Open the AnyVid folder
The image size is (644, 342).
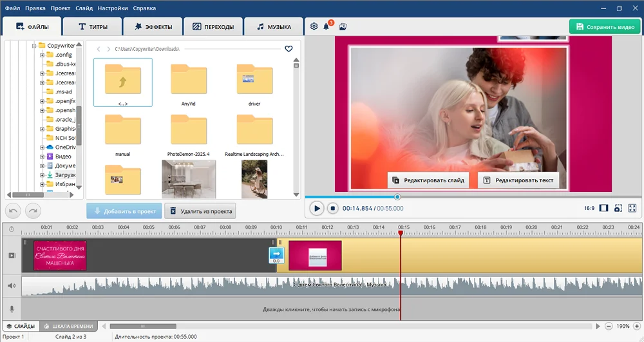[x=189, y=84]
